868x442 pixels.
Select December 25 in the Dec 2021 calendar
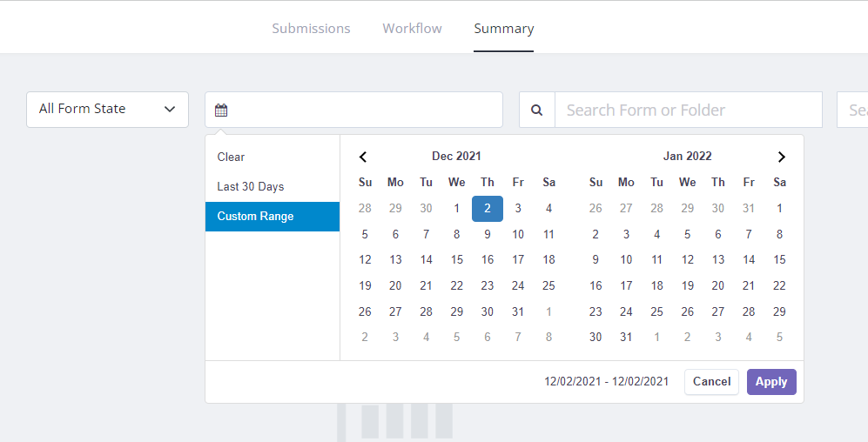click(548, 285)
